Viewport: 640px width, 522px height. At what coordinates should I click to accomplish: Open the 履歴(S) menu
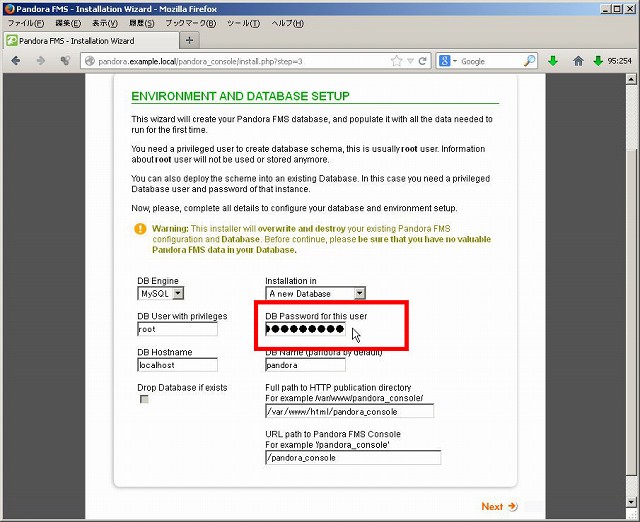pyautogui.click(x=142, y=23)
